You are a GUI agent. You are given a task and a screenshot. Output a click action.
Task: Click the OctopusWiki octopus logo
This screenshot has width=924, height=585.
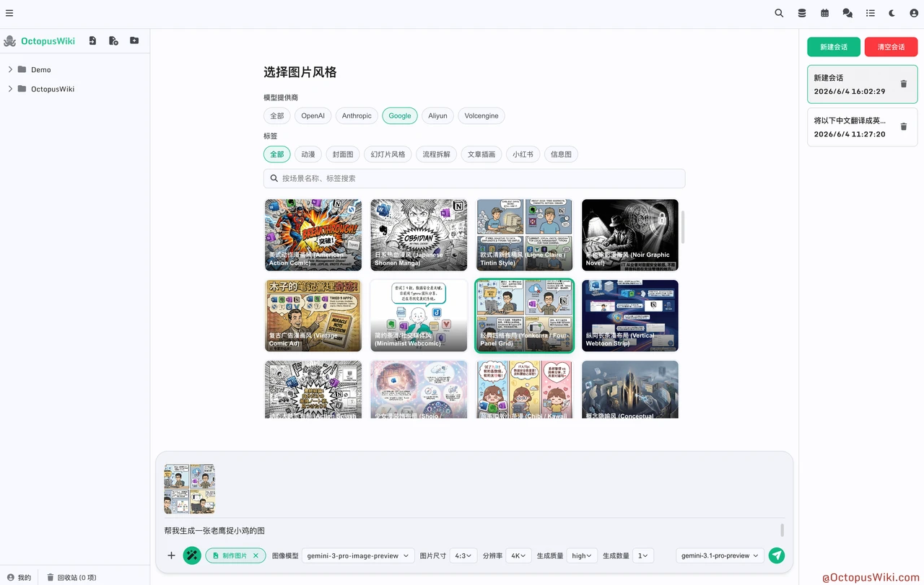tap(10, 41)
